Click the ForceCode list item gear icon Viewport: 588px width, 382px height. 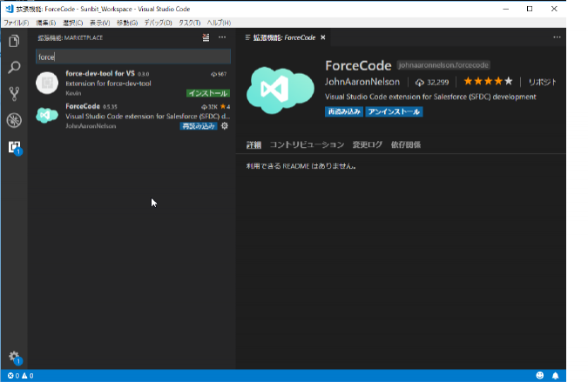tap(224, 126)
